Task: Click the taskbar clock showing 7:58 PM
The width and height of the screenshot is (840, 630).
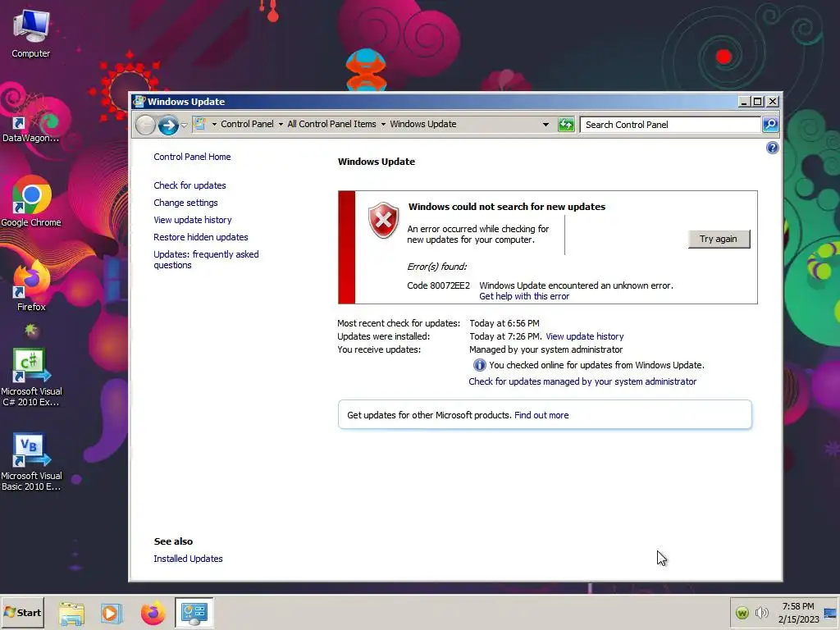Action: (x=798, y=613)
